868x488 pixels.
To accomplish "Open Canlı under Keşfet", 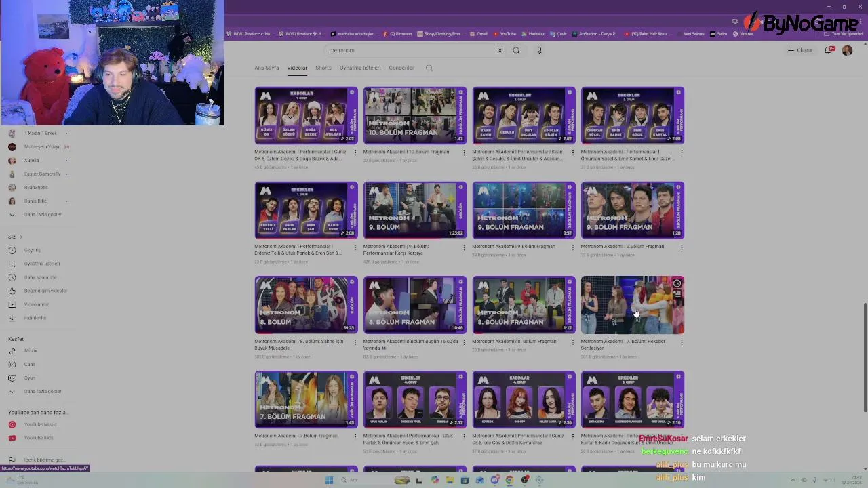I will tap(29, 364).
